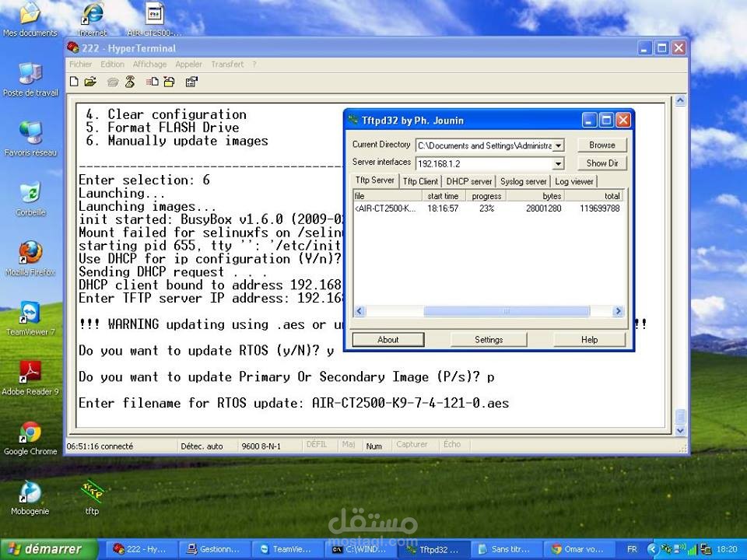The image size is (747, 560).
Task: Click the HyperTerminal scroll down arrow
Action: 680,430
